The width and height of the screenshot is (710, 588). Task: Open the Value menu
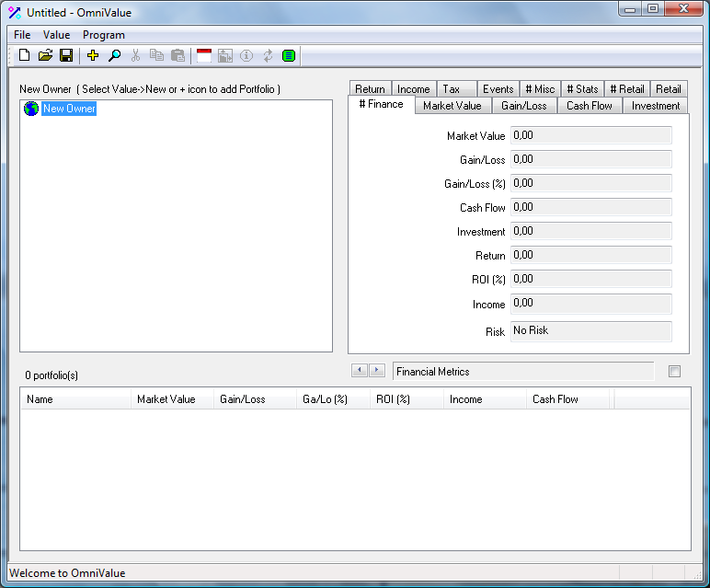pyautogui.click(x=57, y=35)
